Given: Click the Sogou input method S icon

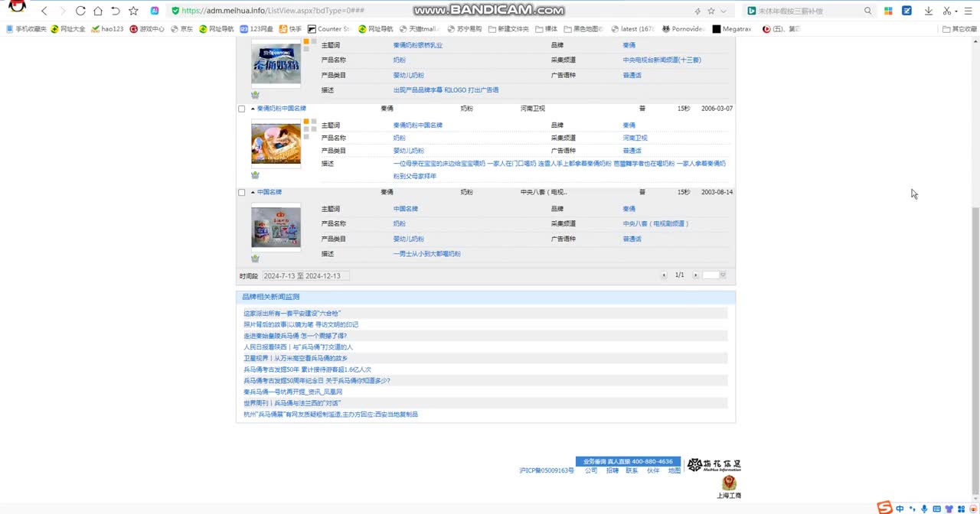Looking at the screenshot, I should tap(884, 508).
